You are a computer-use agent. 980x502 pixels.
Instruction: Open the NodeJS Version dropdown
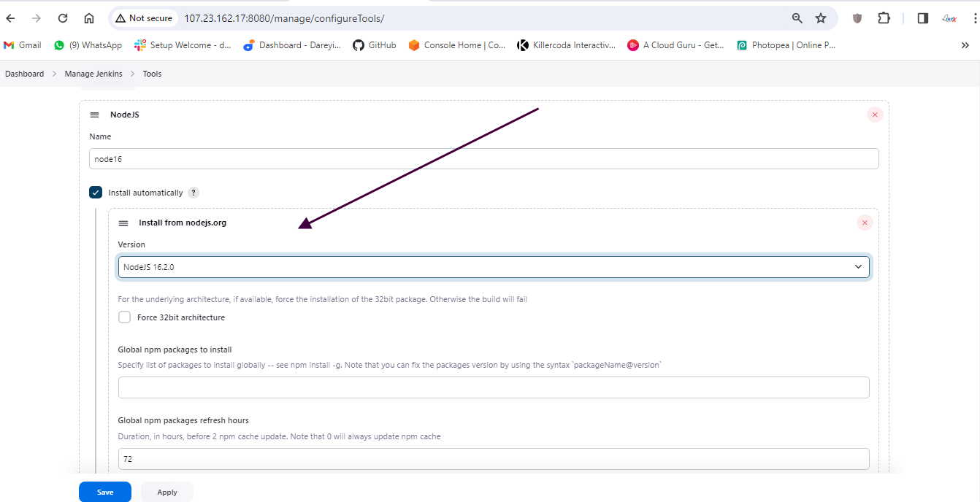pos(494,267)
